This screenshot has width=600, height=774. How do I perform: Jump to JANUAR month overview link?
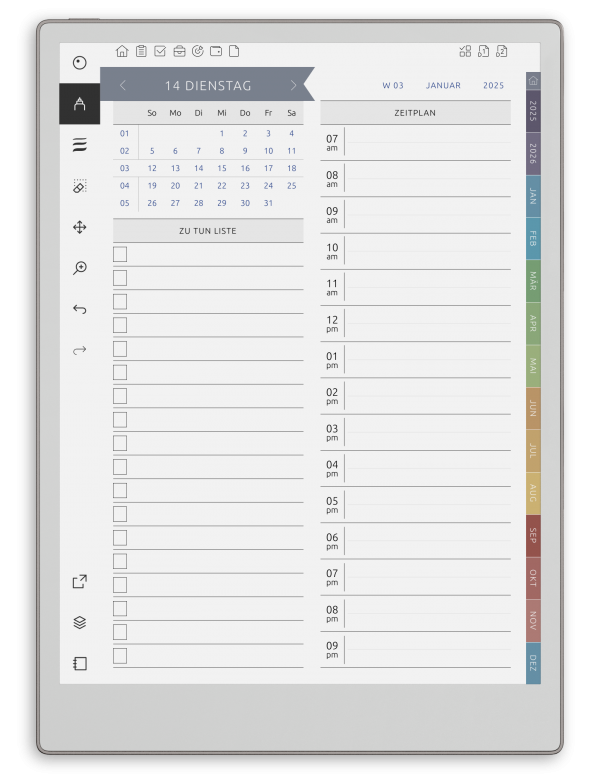point(443,85)
